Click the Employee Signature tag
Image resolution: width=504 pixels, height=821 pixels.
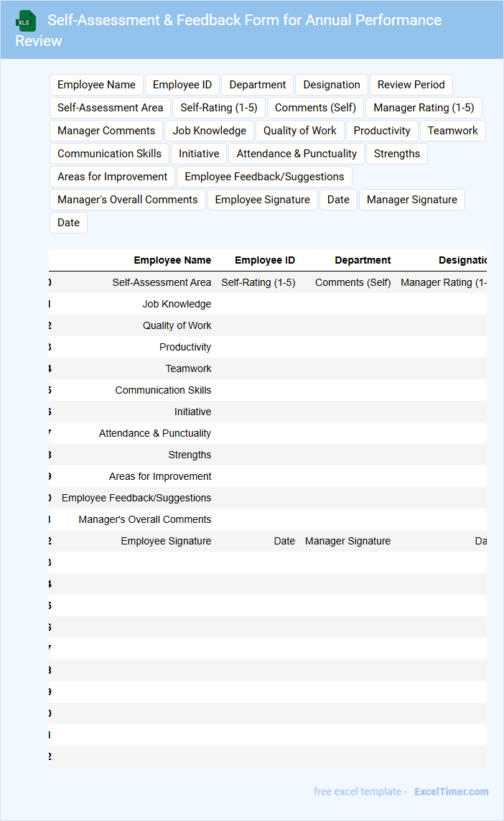pos(262,200)
